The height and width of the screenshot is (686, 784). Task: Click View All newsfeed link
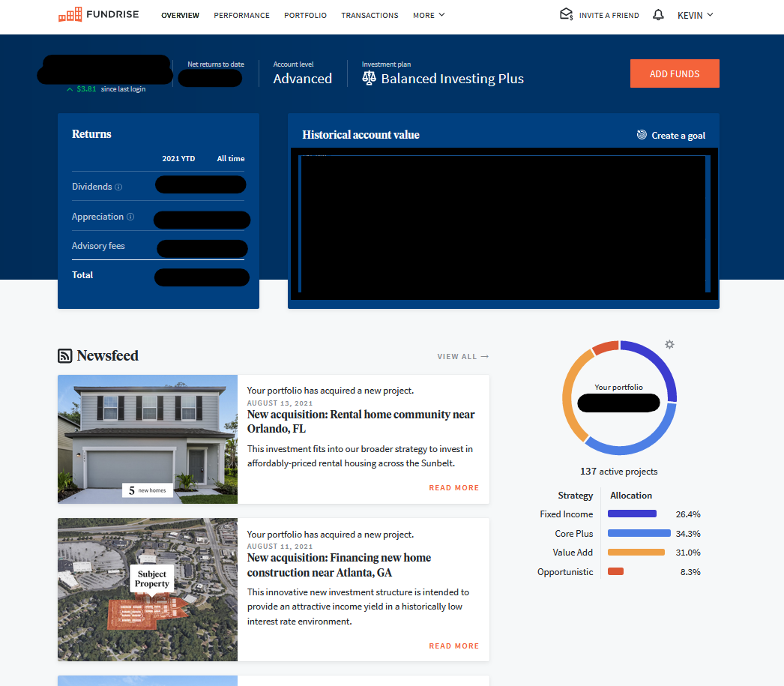(x=462, y=357)
